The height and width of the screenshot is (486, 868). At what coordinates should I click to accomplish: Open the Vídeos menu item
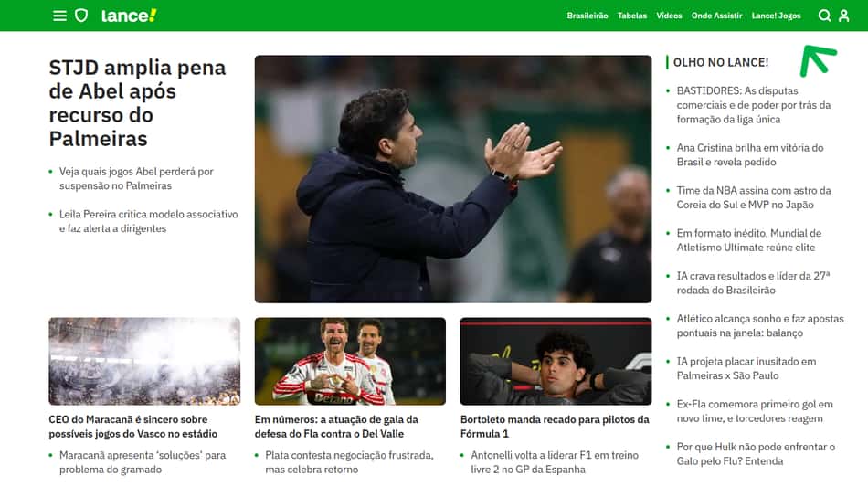click(669, 16)
